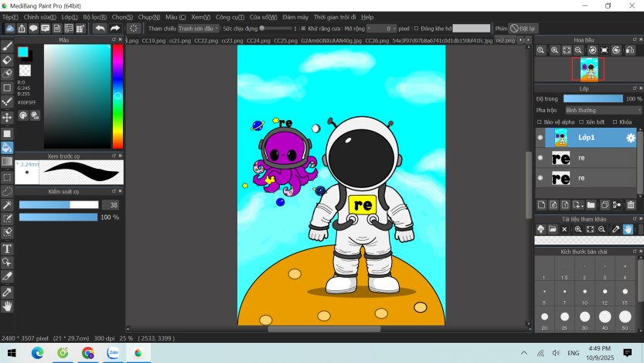
Task: Zoom in on the Navigator panel
Action: [x=554, y=50]
